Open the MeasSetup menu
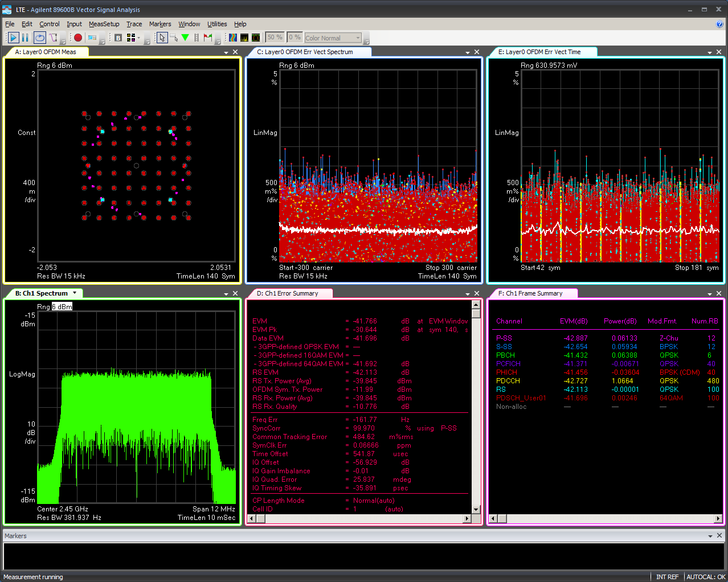The image size is (728, 582). coord(104,24)
